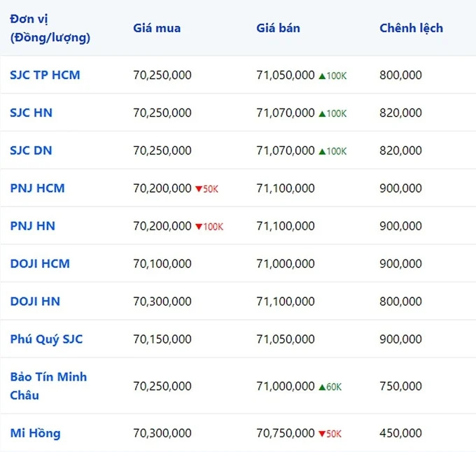This screenshot has height=452, width=476.
Task: Select Phú Quý SJC difference 900,000
Action: point(400,339)
